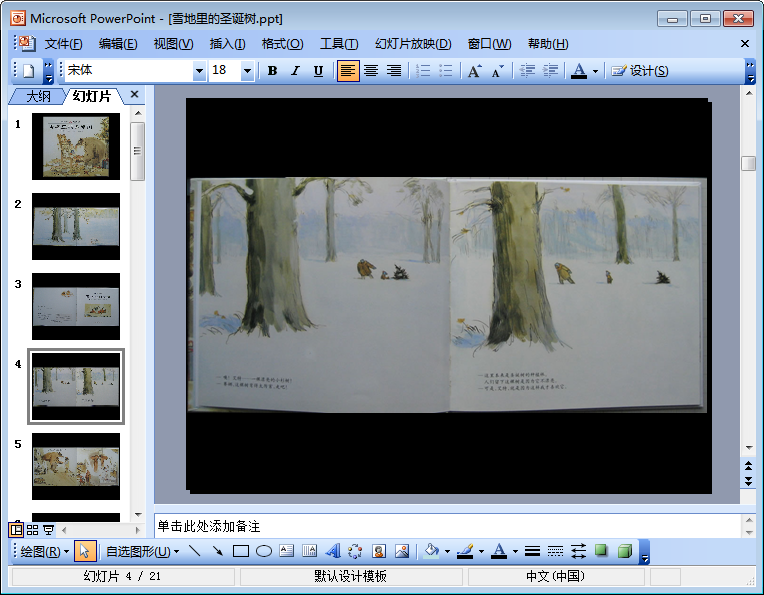Open drawing toolbar font color dropdown arrow
The height and width of the screenshot is (595, 764).
[x=516, y=552]
